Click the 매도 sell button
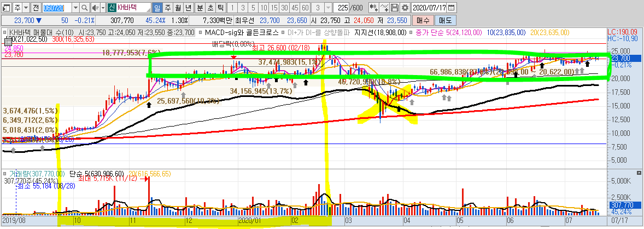Viewport: 644px width, 229px height. (445, 20)
